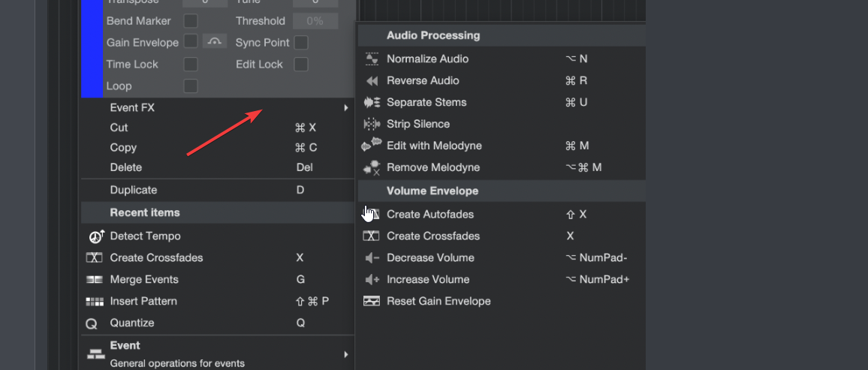Click Increase Volume menu entry
The height and width of the screenshot is (370, 868).
(x=428, y=279)
